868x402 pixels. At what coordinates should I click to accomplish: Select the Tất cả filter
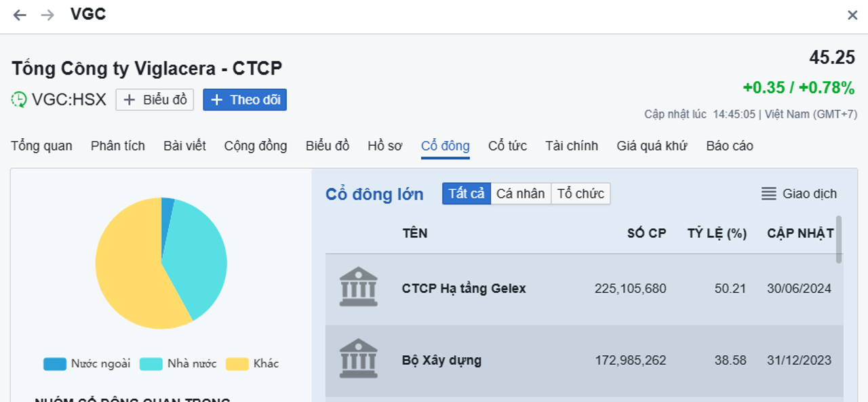click(466, 194)
